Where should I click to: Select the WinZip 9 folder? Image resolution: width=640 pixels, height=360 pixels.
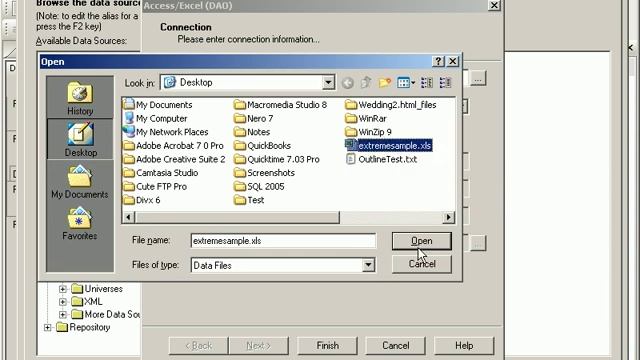point(369,132)
